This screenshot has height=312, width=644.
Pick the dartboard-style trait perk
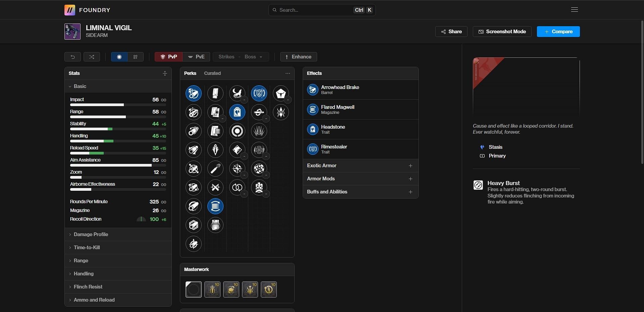click(x=259, y=169)
